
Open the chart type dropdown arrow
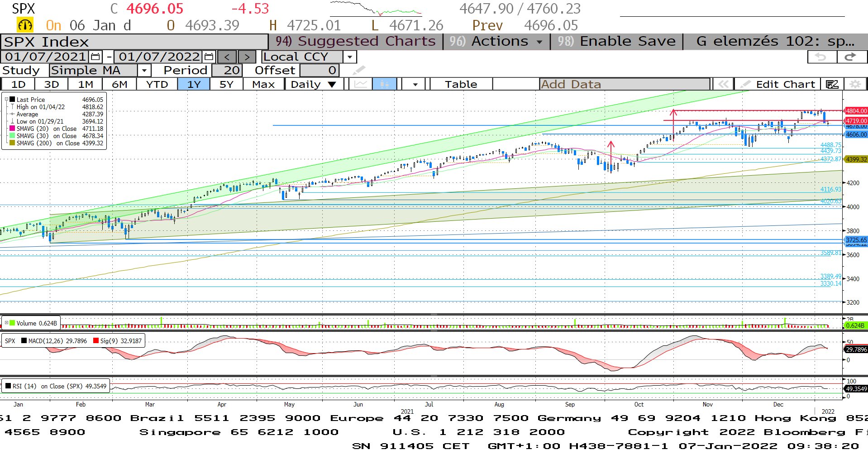pyautogui.click(x=415, y=84)
